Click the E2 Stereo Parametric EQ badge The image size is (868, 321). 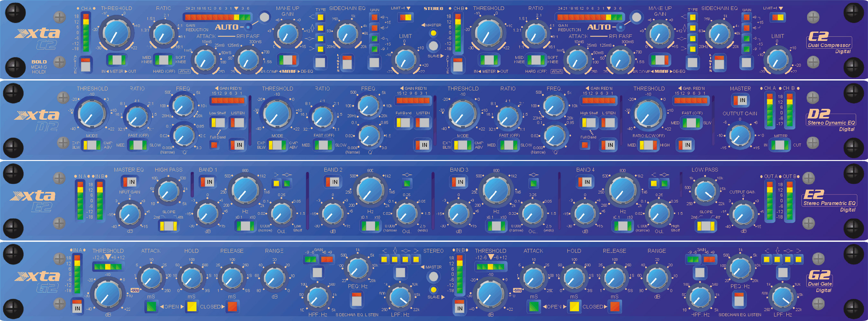[x=829, y=201]
